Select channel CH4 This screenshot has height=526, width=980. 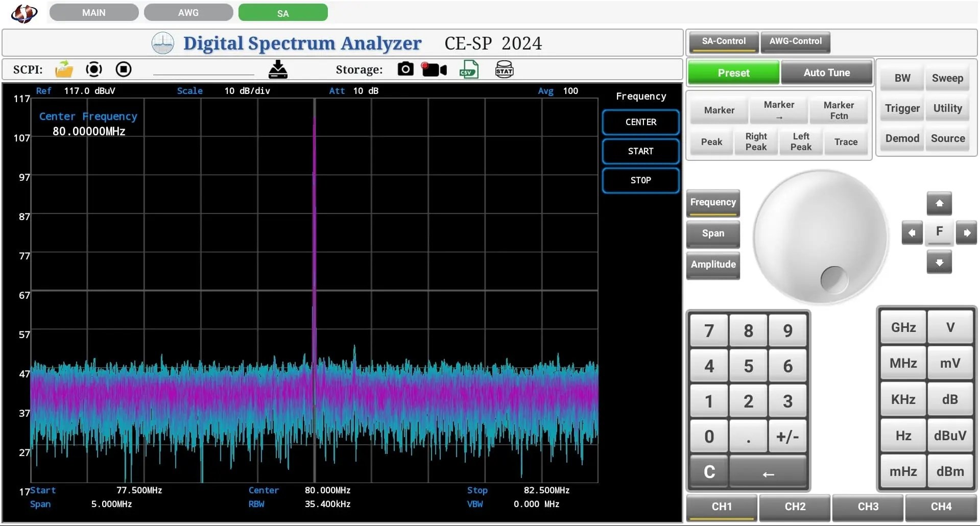click(x=941, y=507)
